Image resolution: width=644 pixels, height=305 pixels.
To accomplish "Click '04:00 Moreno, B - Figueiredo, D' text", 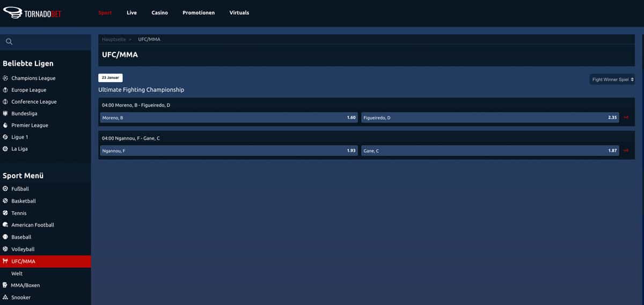I will pyautogui.click(x=136, y=105).
